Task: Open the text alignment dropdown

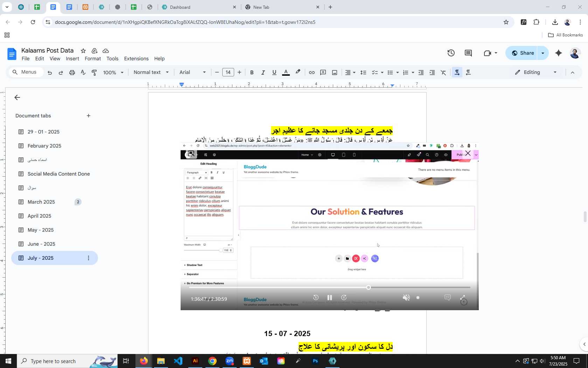Action: click(350, 73)
